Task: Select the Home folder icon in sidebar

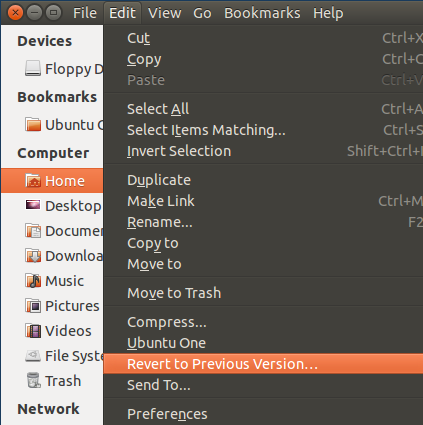Action: pos(33,181)
